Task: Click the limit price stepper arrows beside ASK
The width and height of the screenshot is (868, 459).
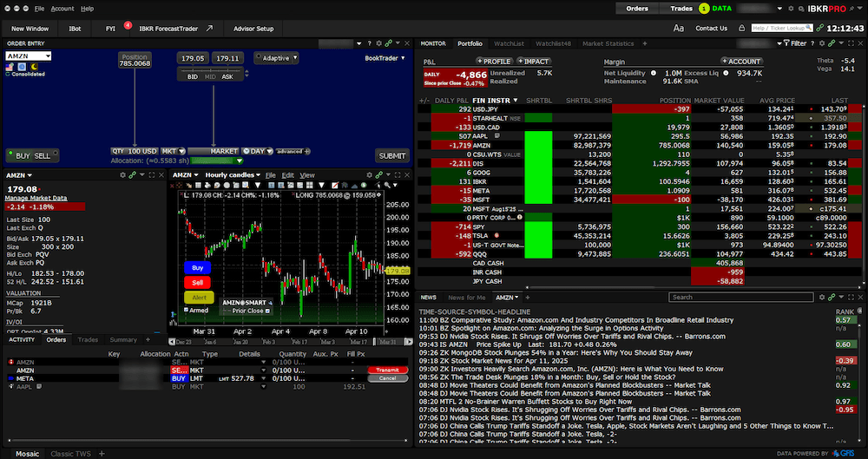Action: [x=247, y=73]
